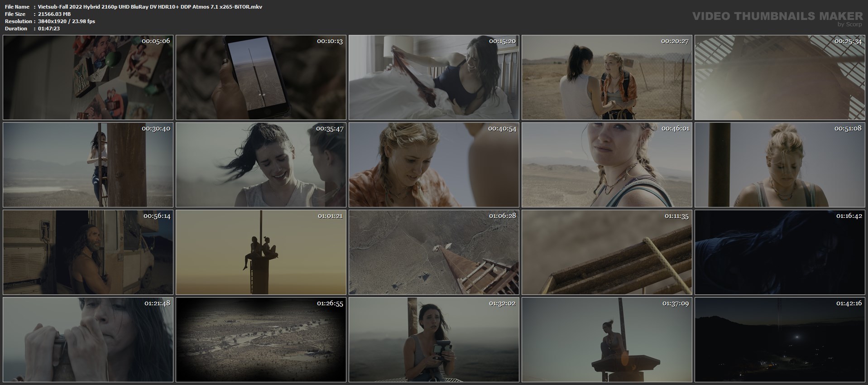This screenshot has height=385, width=868.
Task: Select the frame stamped 00:20:27
Action: tap(607, 77)
